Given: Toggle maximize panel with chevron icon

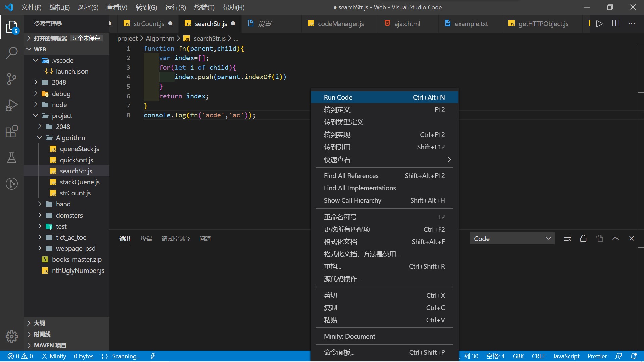Looking at the screenshot, I should point(615,238).
